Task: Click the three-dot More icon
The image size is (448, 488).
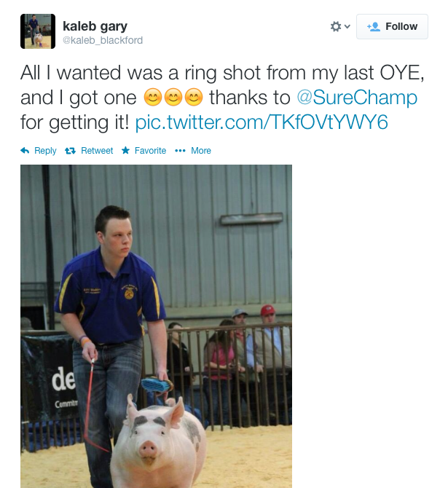Action: [x=180, y=151]
